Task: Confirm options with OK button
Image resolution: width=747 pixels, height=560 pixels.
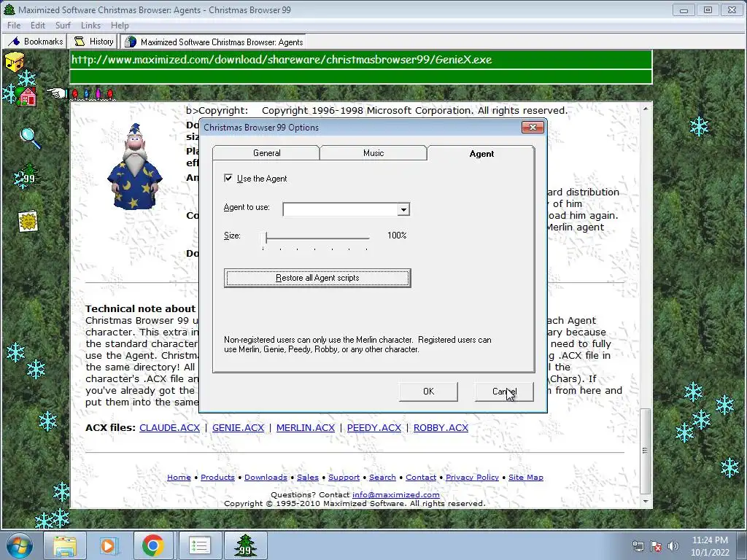Action: pyautogui.click(x=428, y=392)
